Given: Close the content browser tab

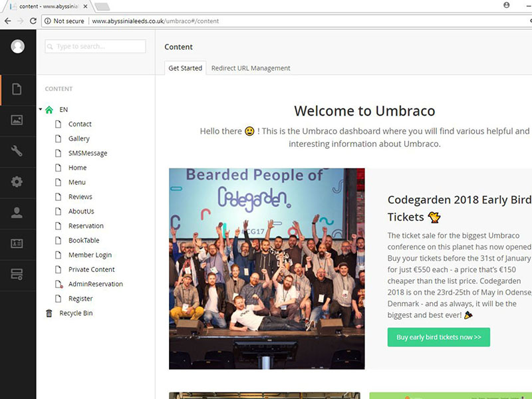Looking at the screenshot, I should point(85,7).
